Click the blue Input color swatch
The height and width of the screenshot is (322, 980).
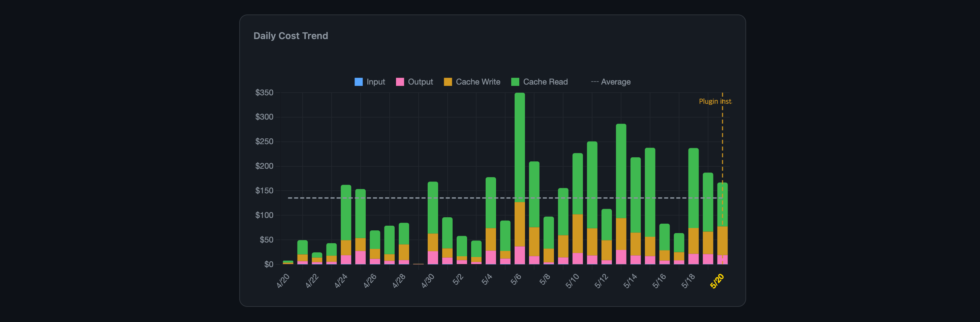[358, 82]
